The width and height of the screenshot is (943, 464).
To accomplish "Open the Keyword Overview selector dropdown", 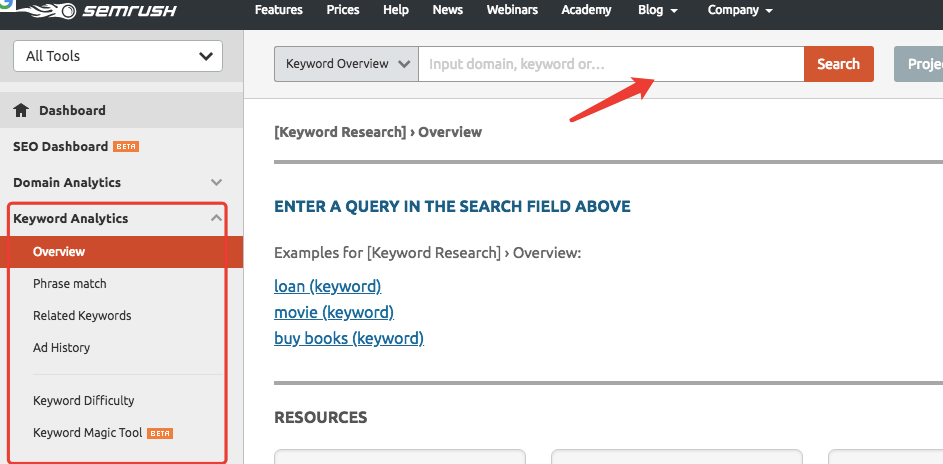I will [x=346, y=64].
